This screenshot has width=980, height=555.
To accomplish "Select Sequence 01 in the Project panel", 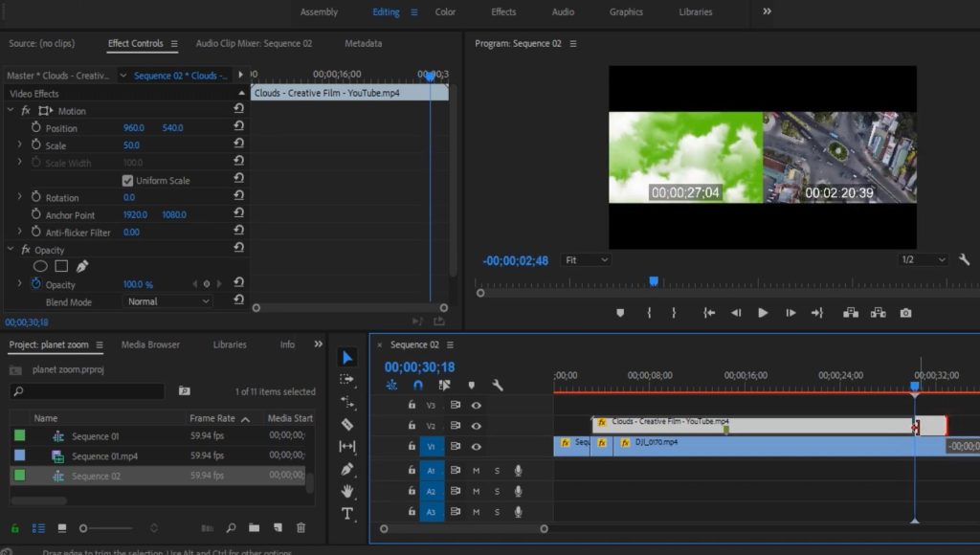I will [x=96, y=435].
